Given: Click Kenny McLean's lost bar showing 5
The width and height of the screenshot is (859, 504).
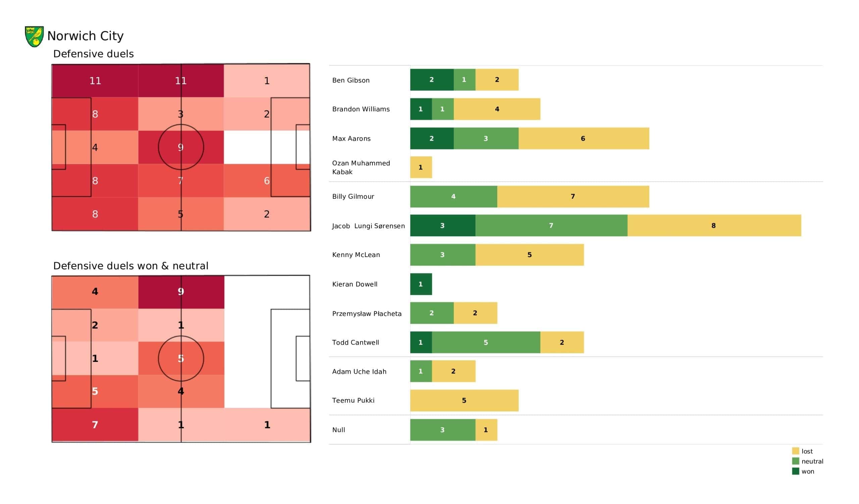Looking at the screenshot, I should (530, 255).
